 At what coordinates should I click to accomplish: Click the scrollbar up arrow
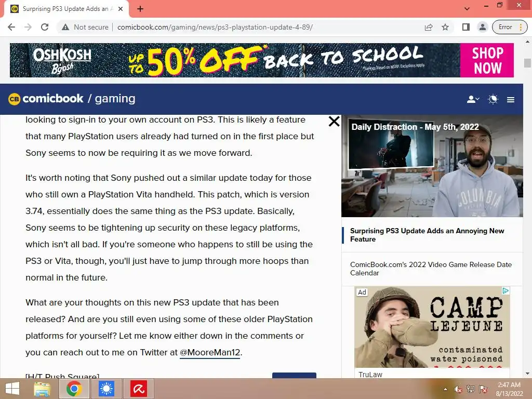click(x=527, y=42)
